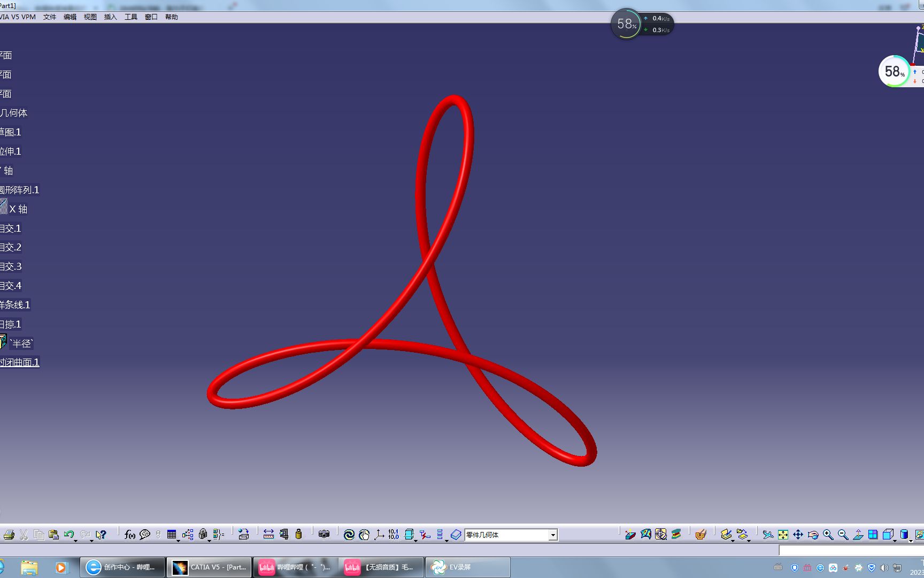The image size is (924, 578).
Task: Open the 帮助 (Help) menu
Action: click(172, 17)
